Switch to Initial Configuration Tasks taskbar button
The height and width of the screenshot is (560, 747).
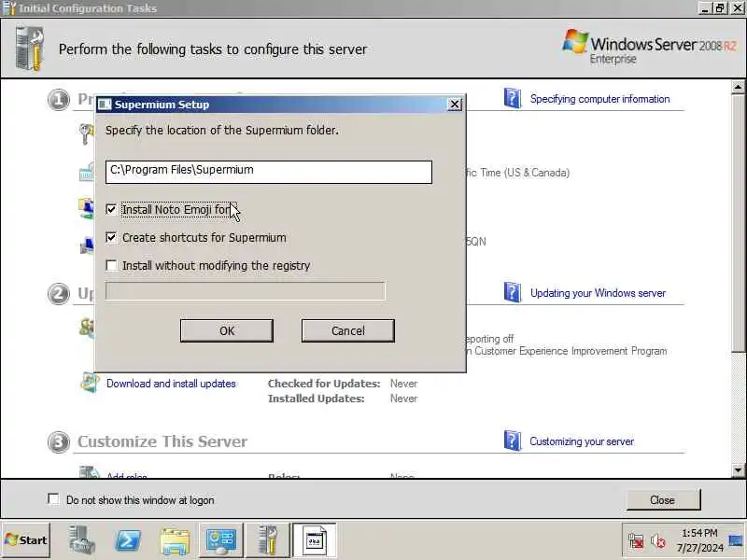[268, 540]
